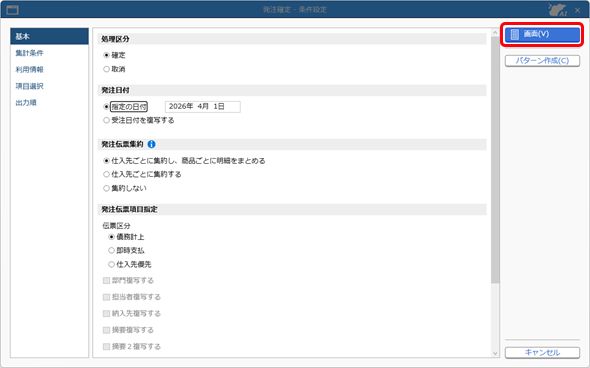Select 受注日付を複写する radio option

(106, 120)
